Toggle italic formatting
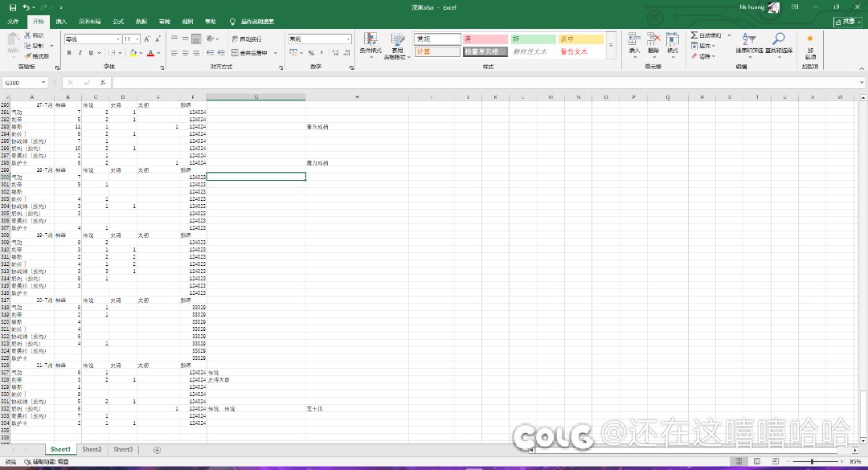Screen dimensions: 868x470 (80, 53)
